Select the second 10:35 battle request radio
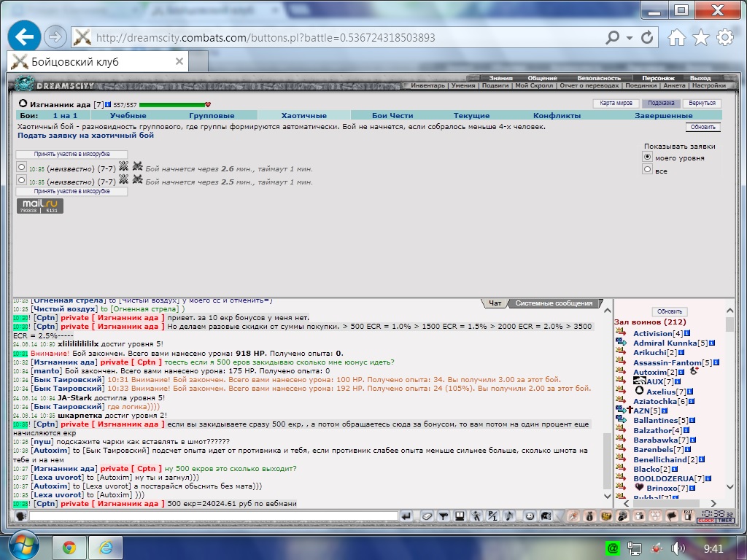The height and width of the screenshot is (560, 747). [x=21, y=180]
